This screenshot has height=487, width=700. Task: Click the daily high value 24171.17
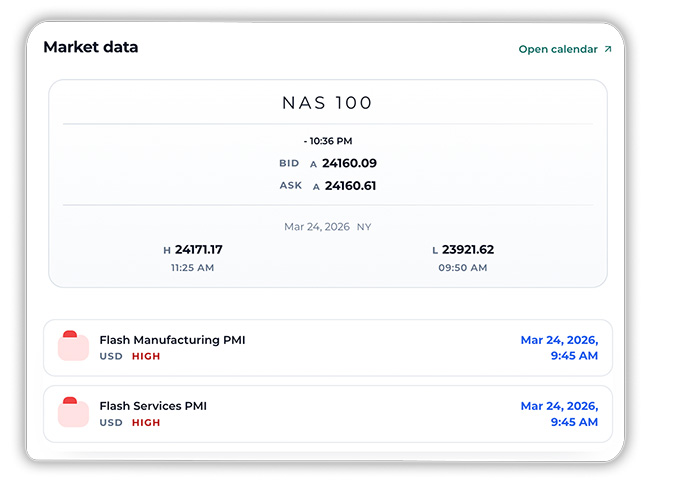tap(198, 250)
